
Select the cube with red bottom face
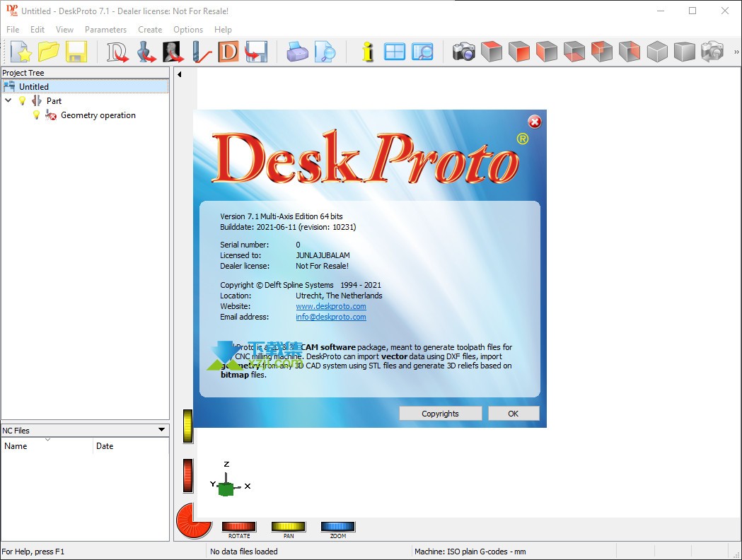pos(574,51)
